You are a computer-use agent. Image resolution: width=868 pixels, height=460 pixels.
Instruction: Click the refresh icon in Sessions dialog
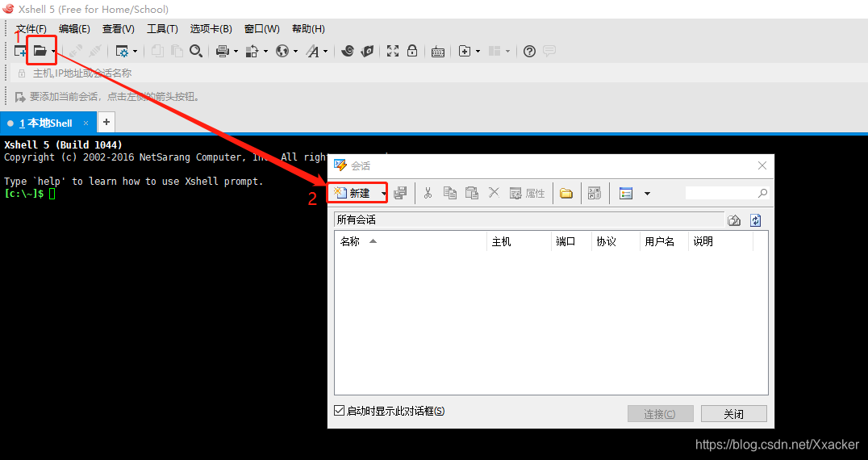pos(756,220)
